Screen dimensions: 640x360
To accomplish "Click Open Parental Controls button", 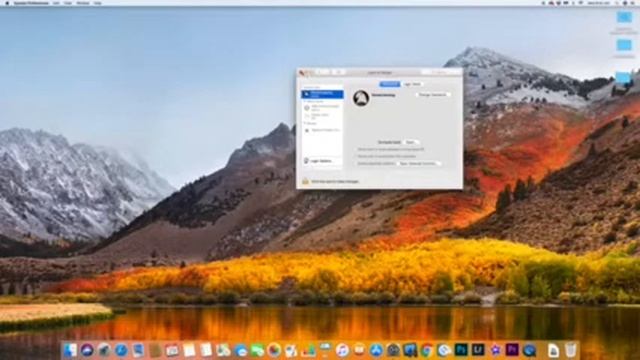I will [419, 164].
